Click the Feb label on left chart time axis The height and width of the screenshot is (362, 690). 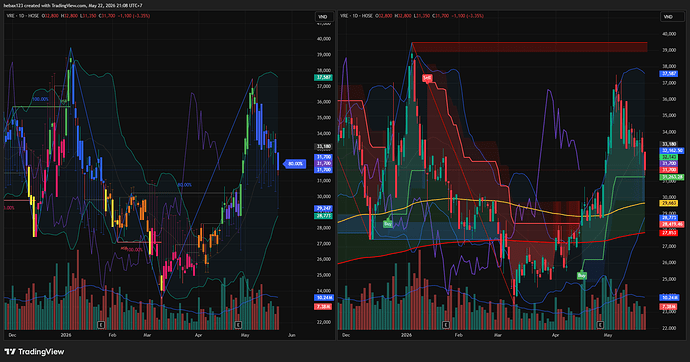pyautogui.click(x=112, y=335)
